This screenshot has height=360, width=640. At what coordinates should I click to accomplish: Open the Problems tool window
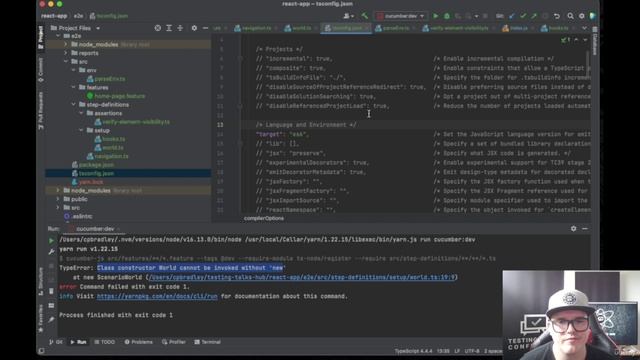(x=138, y=342)
